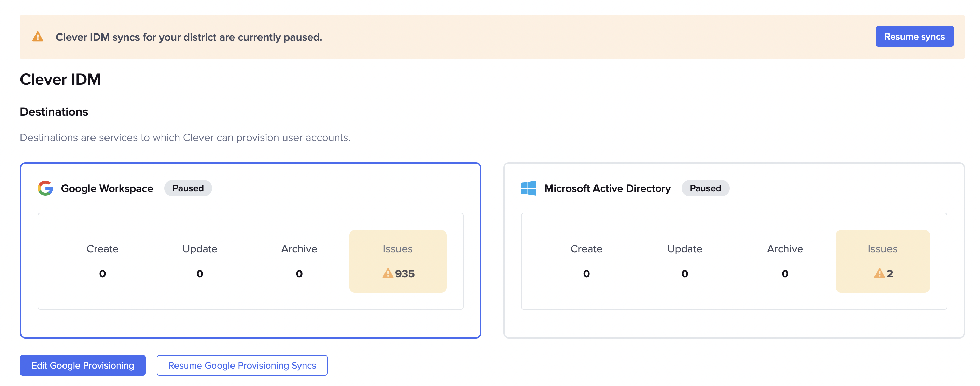
Task: Click the Microsoft Windows logo icon
Action: tap(529, 188)
